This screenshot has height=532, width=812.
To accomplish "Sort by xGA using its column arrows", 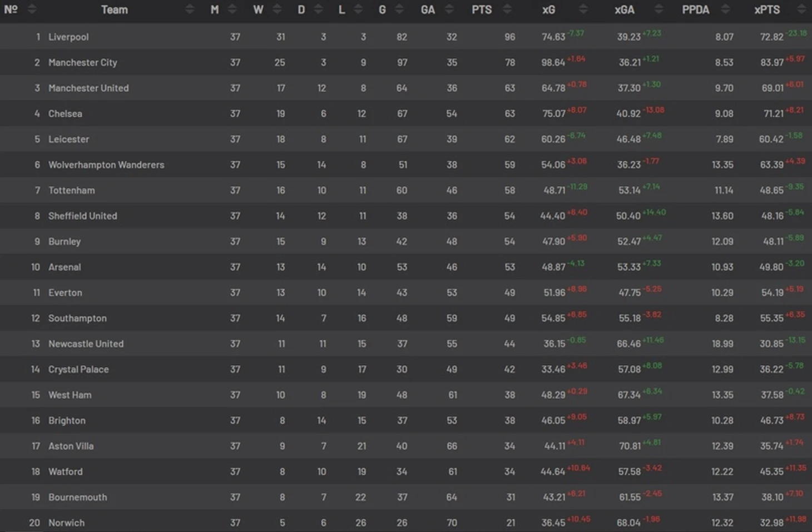I will (658, 9).
